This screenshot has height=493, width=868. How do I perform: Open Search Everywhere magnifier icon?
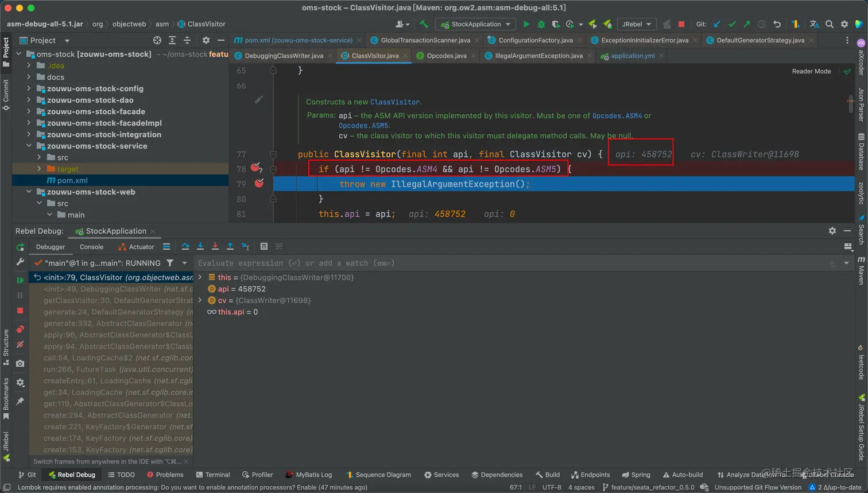pyautogui.click(x=830, y=24)
